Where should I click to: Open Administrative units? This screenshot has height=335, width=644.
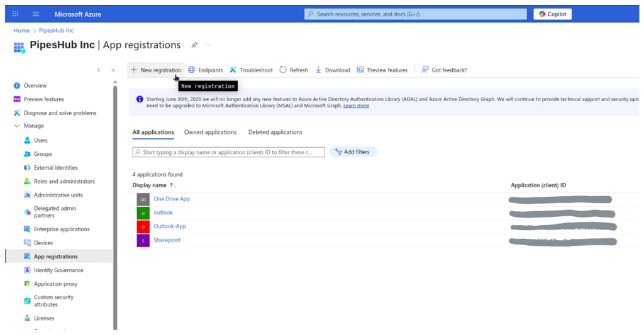click(58, 195)
